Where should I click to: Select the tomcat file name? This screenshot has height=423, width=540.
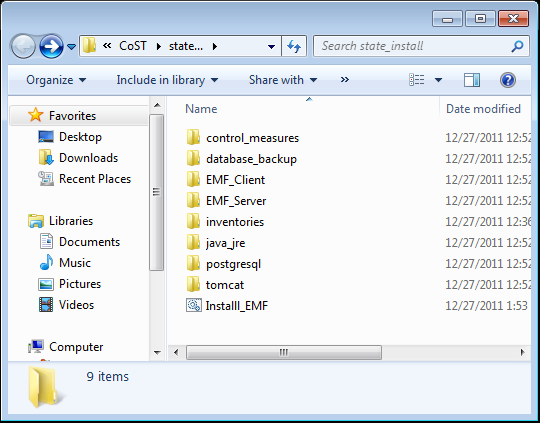tap(225, 285)
